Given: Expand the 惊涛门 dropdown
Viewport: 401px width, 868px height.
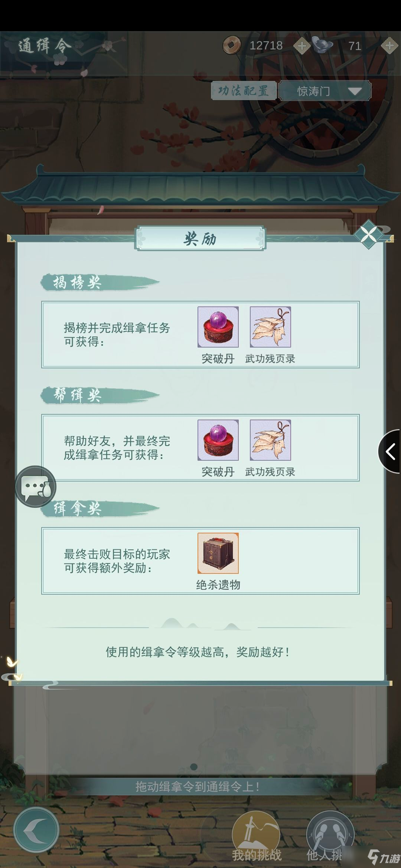Looking at the screenshot, I should pyautogui.click(x=325, y=91).
